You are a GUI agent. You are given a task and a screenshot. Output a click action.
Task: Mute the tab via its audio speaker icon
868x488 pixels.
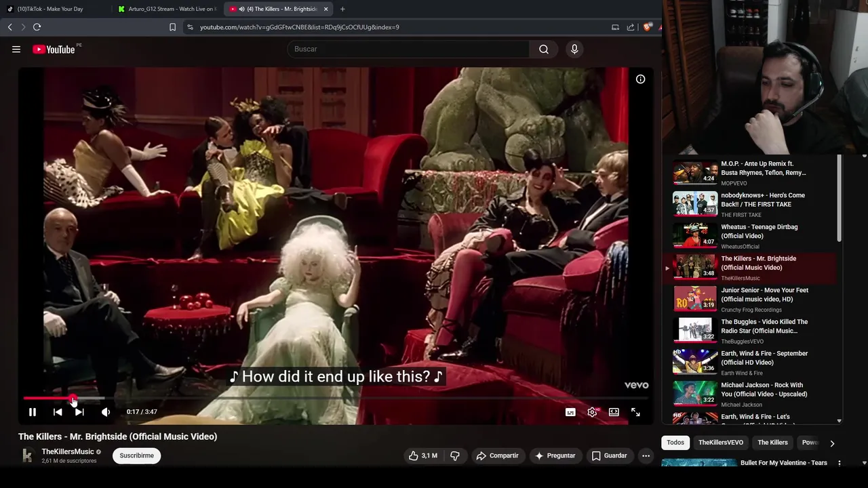(x=242, y=9)
